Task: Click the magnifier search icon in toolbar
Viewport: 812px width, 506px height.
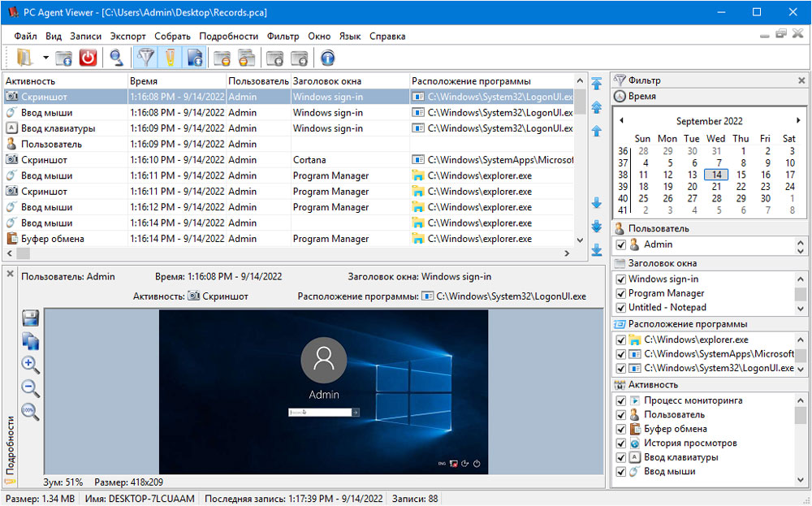Action: (x=117, y=58)
